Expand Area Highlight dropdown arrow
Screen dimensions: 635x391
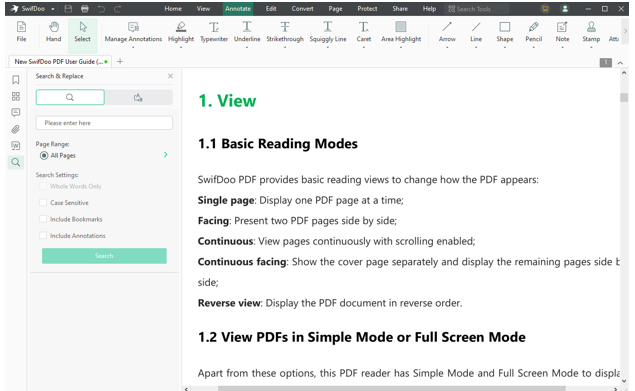401,47
